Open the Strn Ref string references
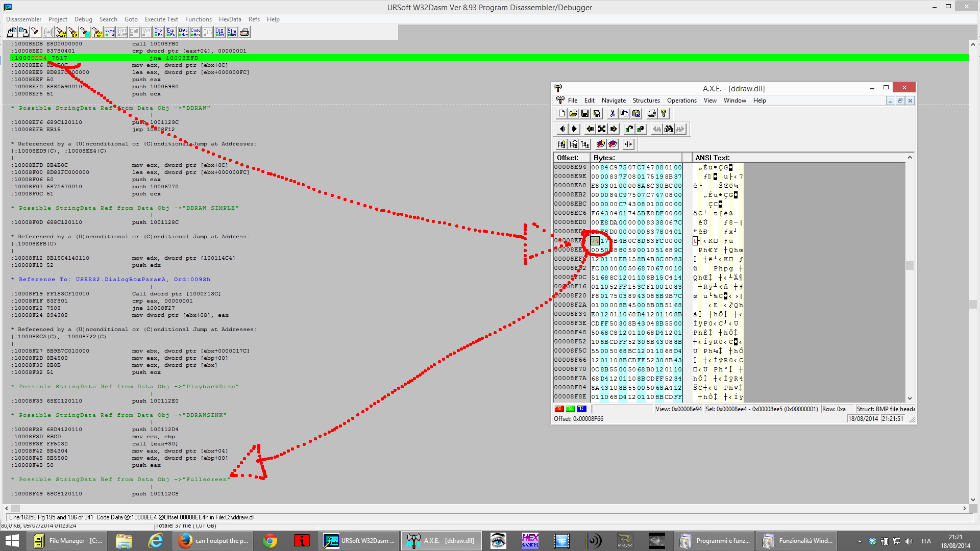Screen dimensions: 980x551 pos(232,32)
